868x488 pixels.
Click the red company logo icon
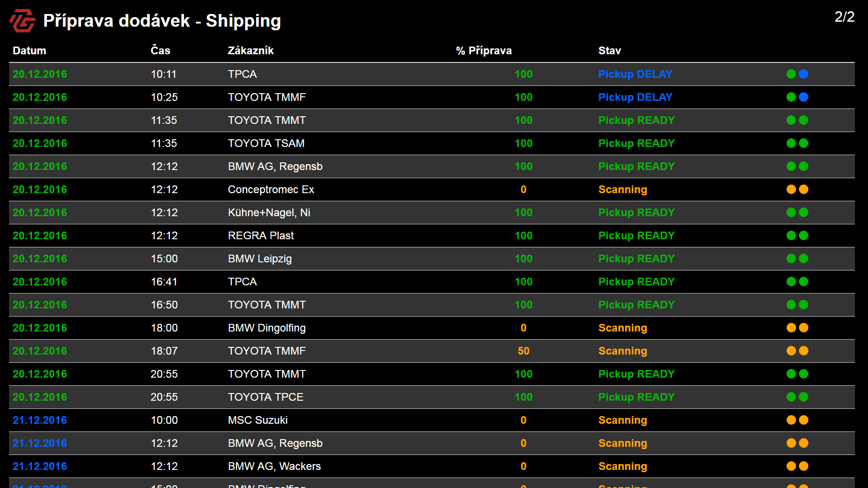(x=23, y=21)
